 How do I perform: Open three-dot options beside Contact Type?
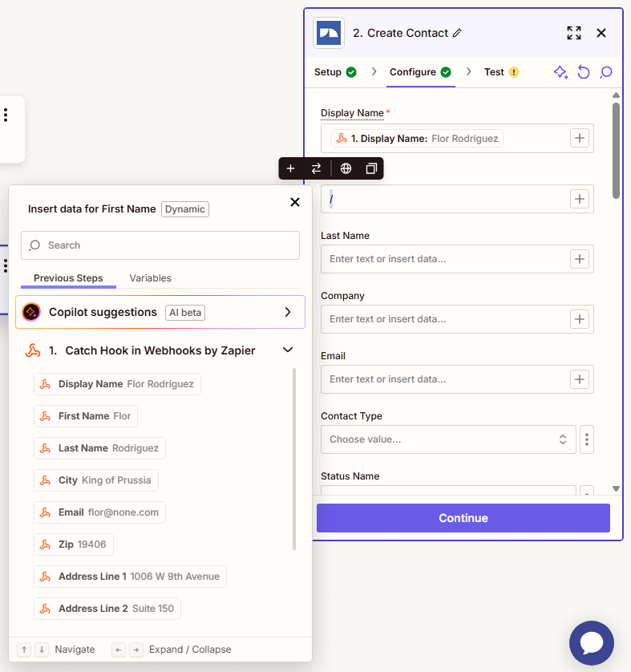click(x=587, y=439)
